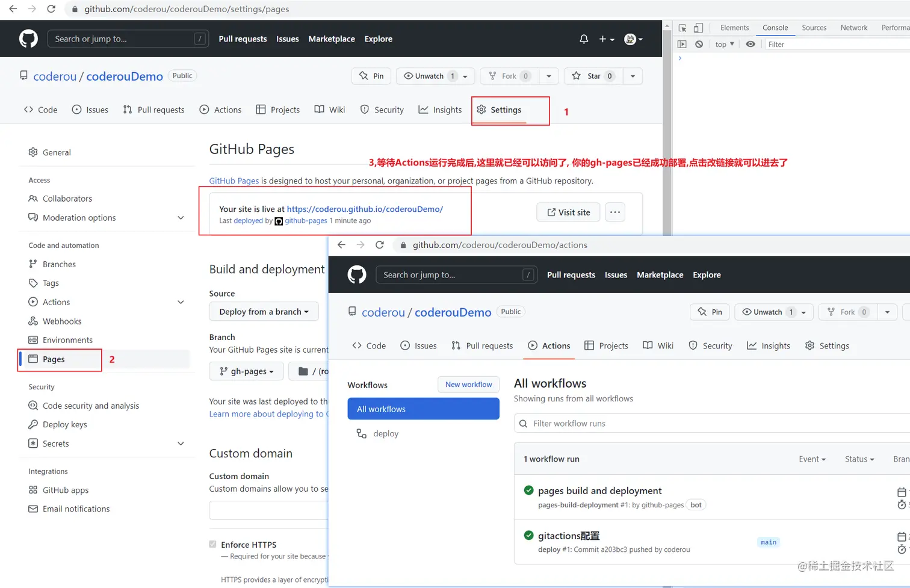
Task: Reload the Actions browser window
Action: (380, 245)
